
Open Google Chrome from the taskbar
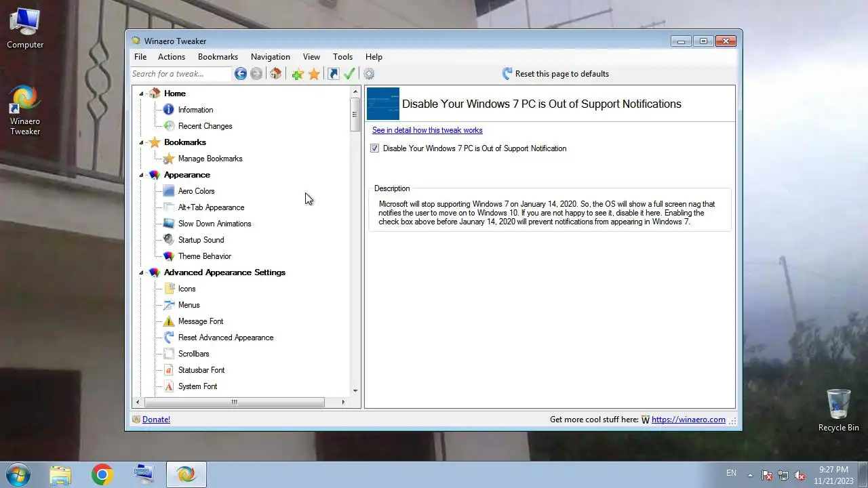(x=102, y=474)
